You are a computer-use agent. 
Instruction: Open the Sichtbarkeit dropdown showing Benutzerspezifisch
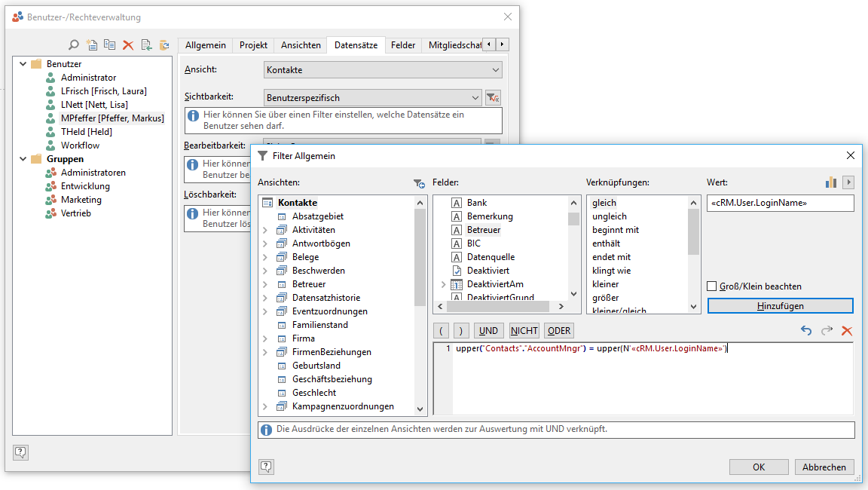pos(373,98)
